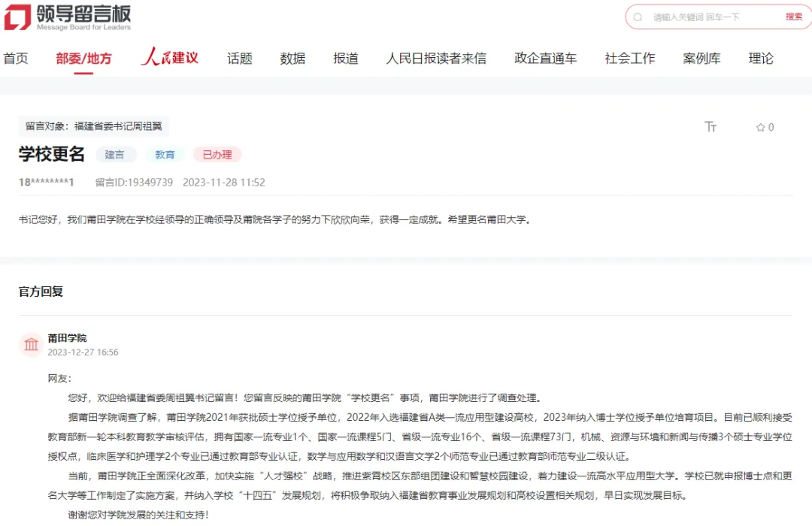Viewport: 812px width, 526px height.
Task: Select the 人民建议 navigation item
Action: coord(169,58)
